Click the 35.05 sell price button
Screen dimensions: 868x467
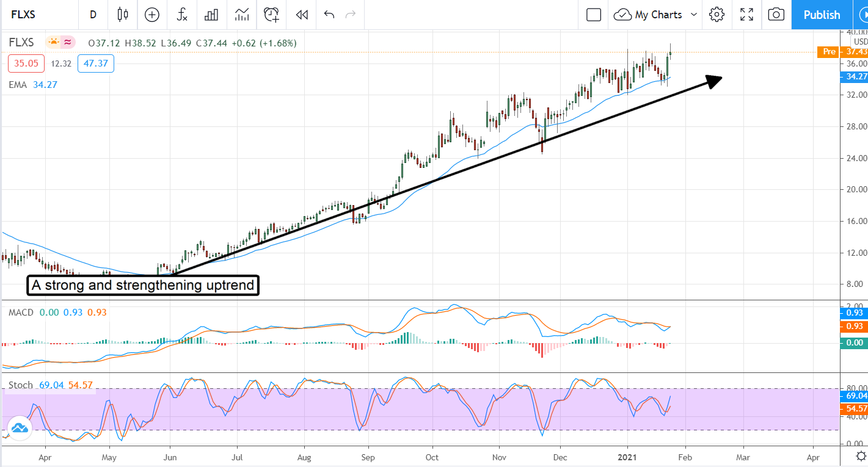tap(26, 63)
